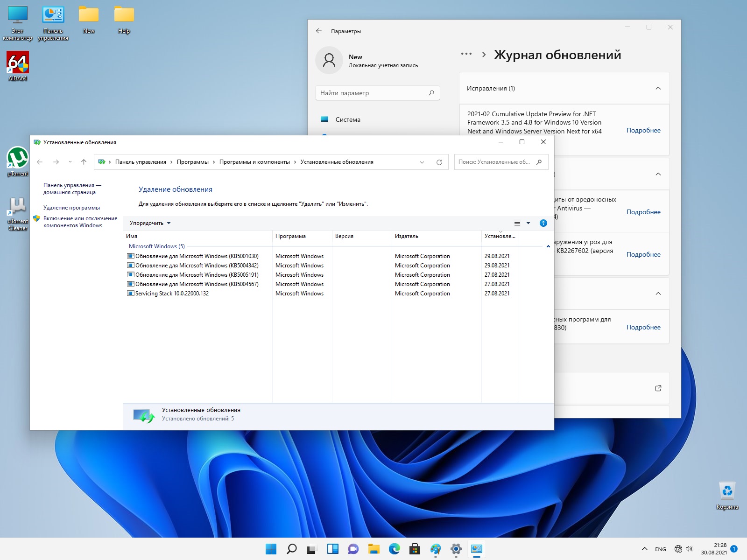
Task: Open view options dropdown arrow
Action: click(x=529, y=223)
